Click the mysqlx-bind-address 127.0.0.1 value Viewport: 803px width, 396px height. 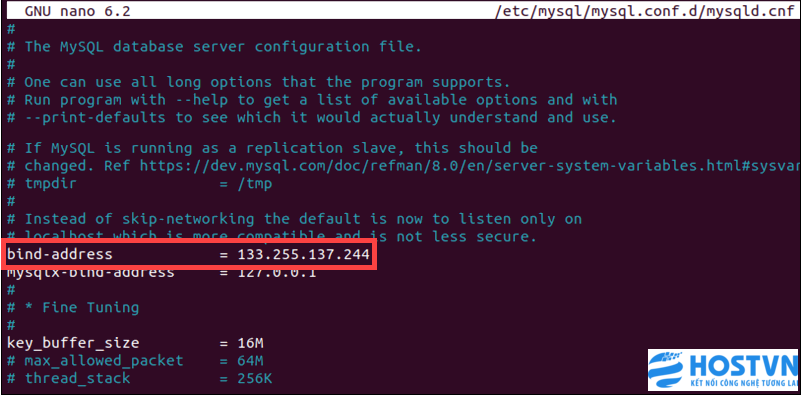coord(277,272)
